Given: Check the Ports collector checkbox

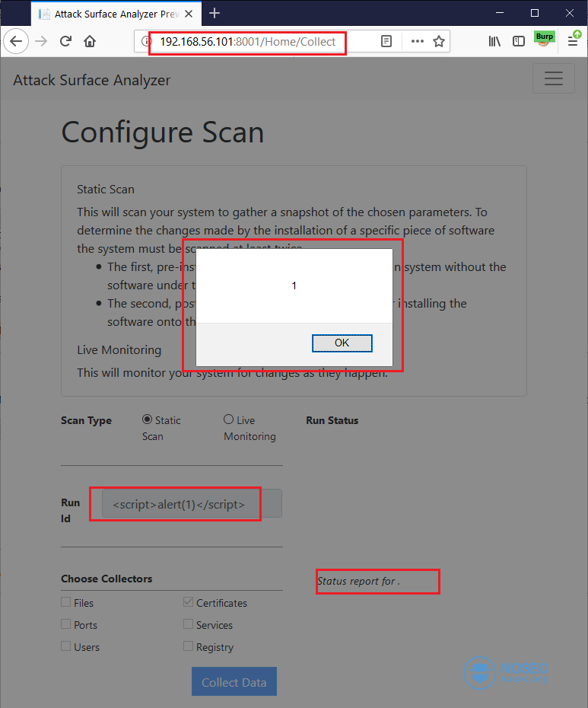Looking at the screenshot, I should 66,624.
